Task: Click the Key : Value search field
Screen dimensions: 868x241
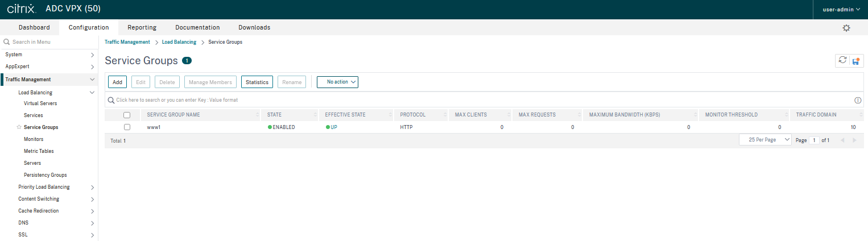Action: click(x=483, y=100)
